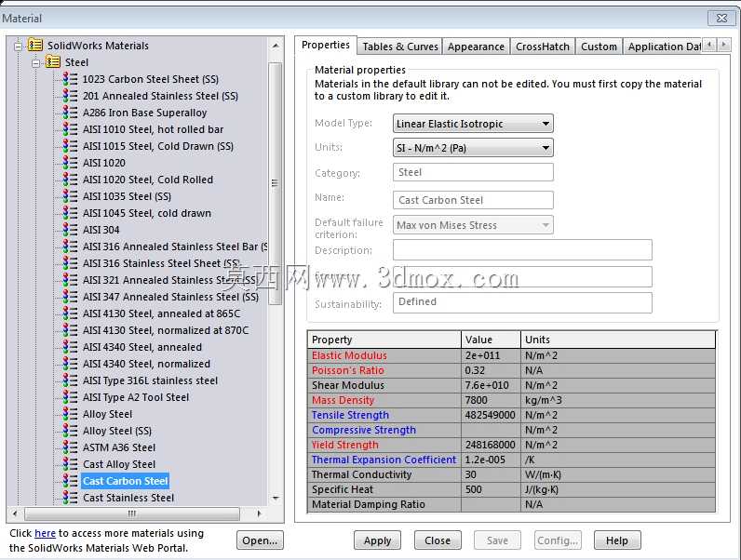Click the material icon beside AISI 316 Annealed Stainless Steel Bar
Image resolution: width=741 pixels, height=560 pixels.
pyautogui.click(x=71, y=246)
